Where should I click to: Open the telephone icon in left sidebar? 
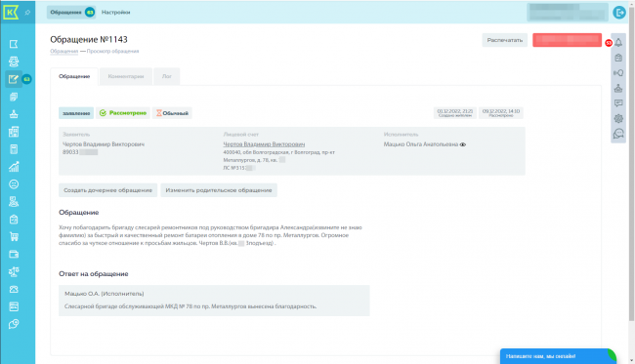(14, 289)
